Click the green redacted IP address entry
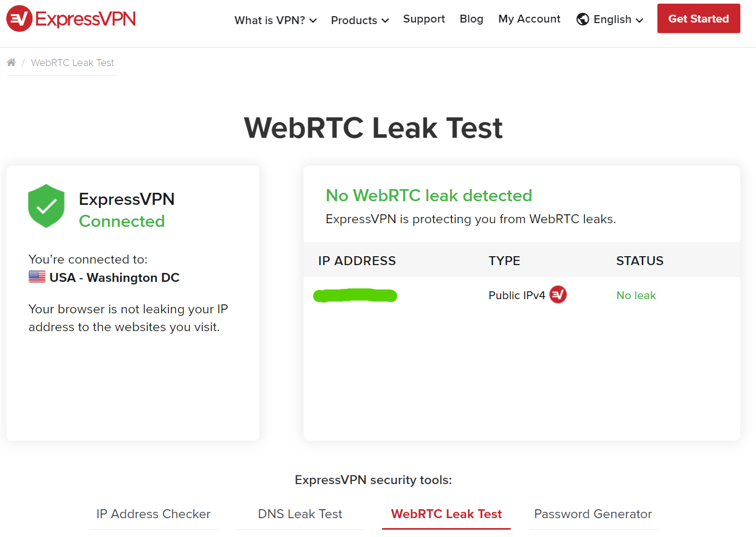Image resolution: width=756 pixels, height=537 pixels. 355,295
